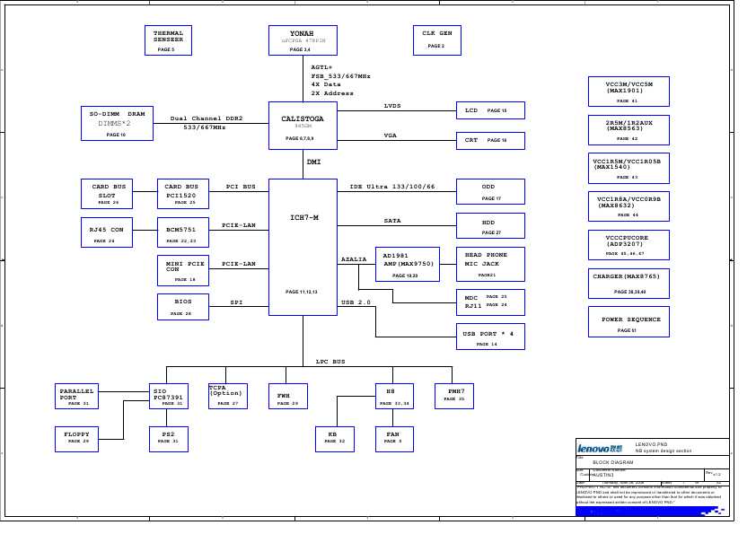Select the MINI PCIE CON block
This screenshot has width=756, height=534.
pos(183,270)
